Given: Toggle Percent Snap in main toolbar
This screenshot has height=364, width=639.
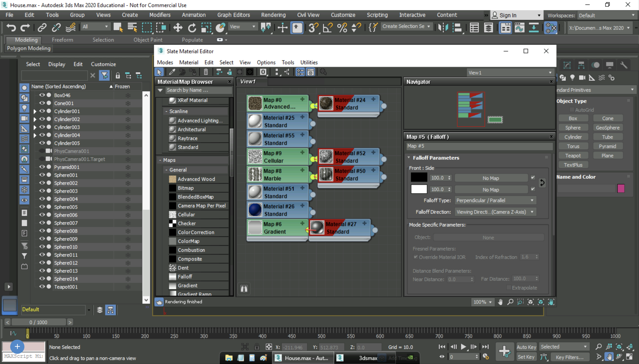Looking at the screenshot, I should (x=342, y=27).
